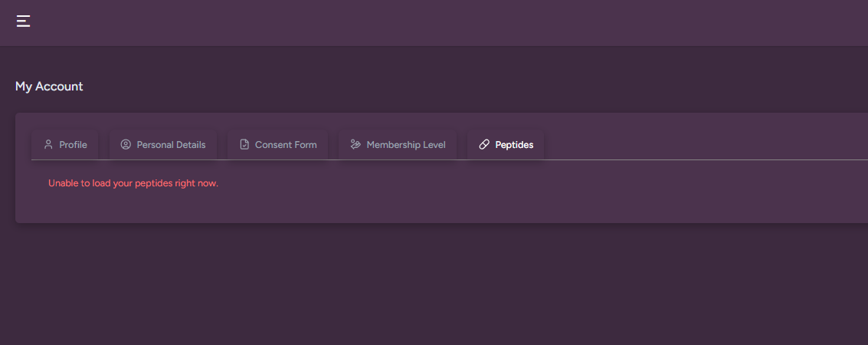Click the word "Unable" in the error
The width and height of the screenshot is (868, 345).
pos(64,184)
